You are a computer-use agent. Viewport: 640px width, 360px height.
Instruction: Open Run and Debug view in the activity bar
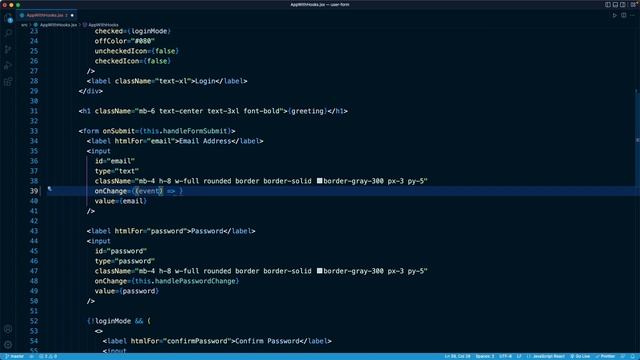coord(8,65)
